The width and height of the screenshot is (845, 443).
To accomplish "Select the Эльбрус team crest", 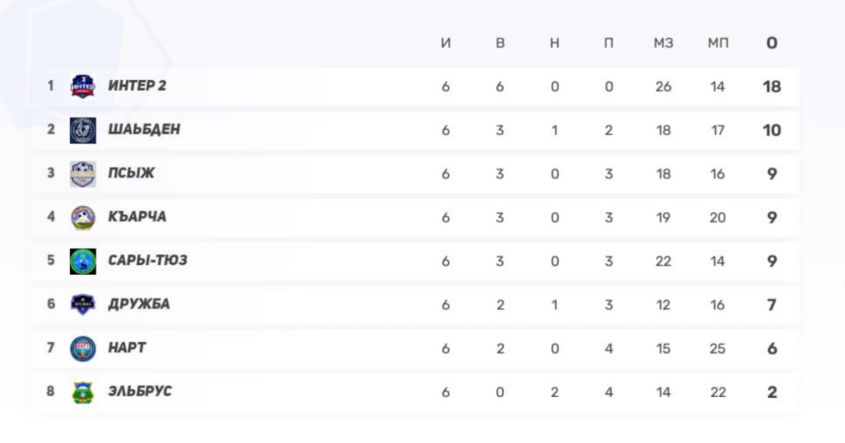I will [x=82, y=392].
